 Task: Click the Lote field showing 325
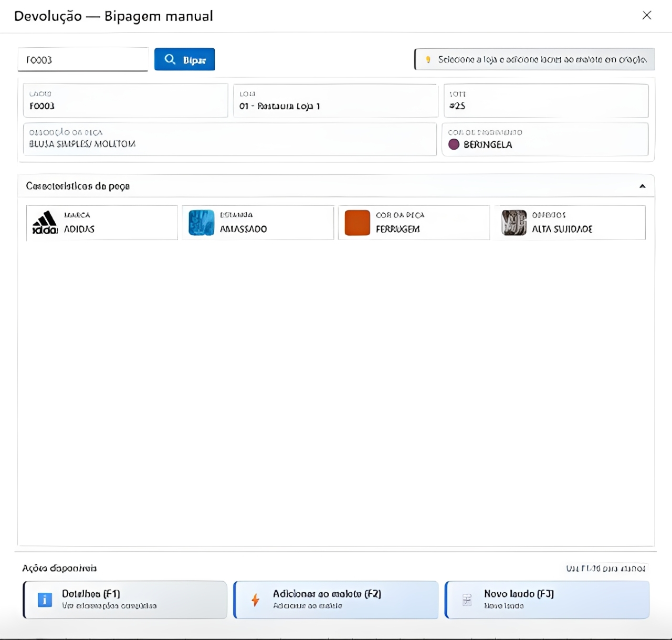coord(545,101)
